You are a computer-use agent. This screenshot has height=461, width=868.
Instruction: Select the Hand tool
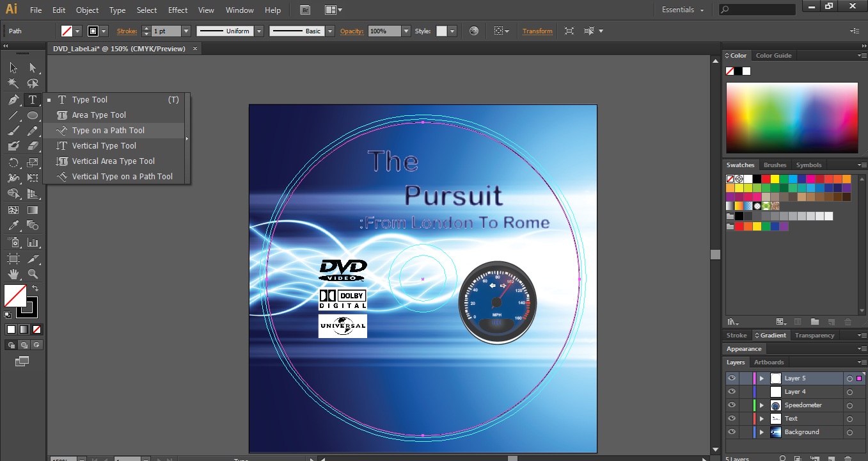pyautogui.click(x=13, y=274)
